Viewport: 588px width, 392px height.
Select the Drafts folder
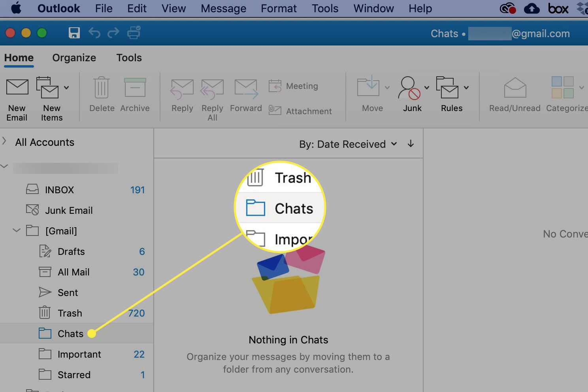tap(77, 251)
